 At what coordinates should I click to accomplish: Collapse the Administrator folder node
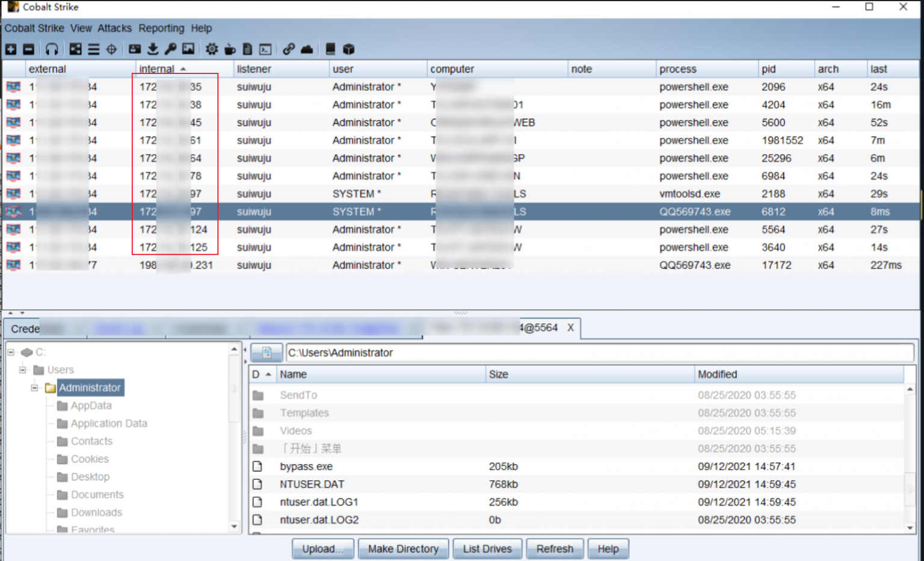[35, 388]
